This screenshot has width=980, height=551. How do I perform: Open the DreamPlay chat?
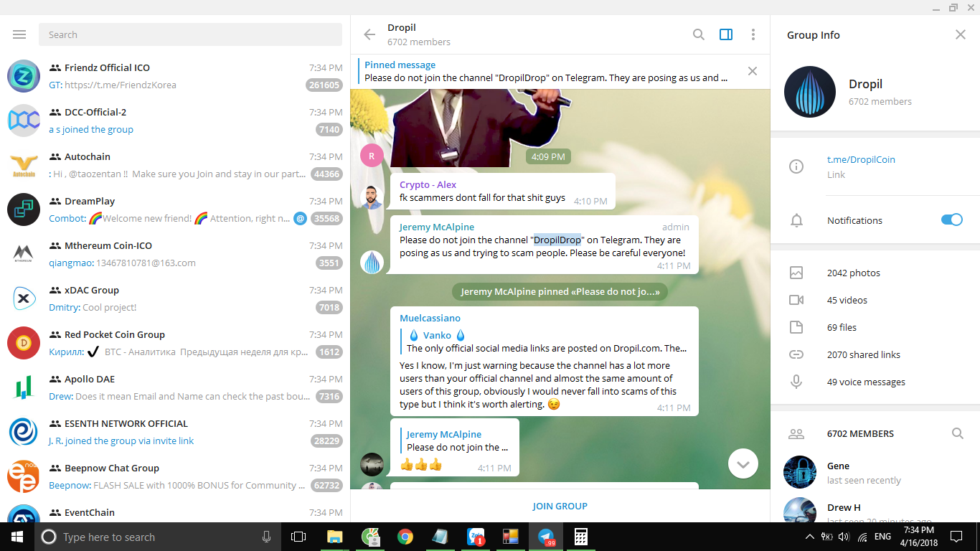pyautogui.click(x=175, y=209)
